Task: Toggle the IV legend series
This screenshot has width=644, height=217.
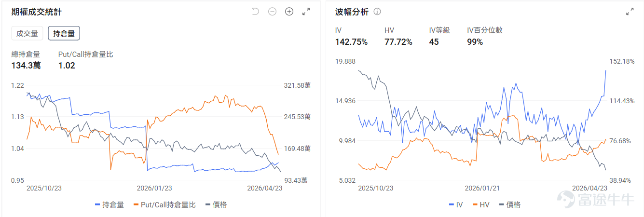Action: [456, 204]
